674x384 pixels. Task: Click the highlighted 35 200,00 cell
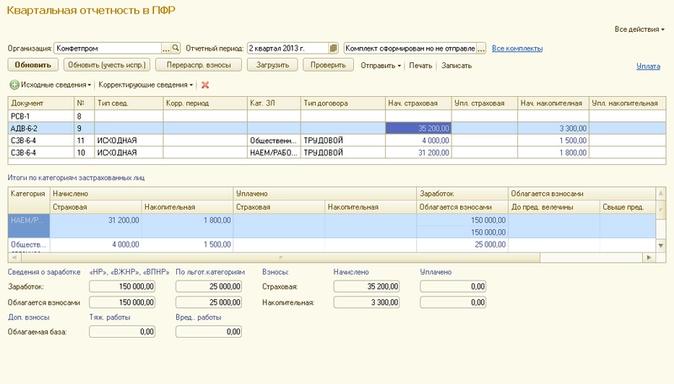[x=418, y=128]
